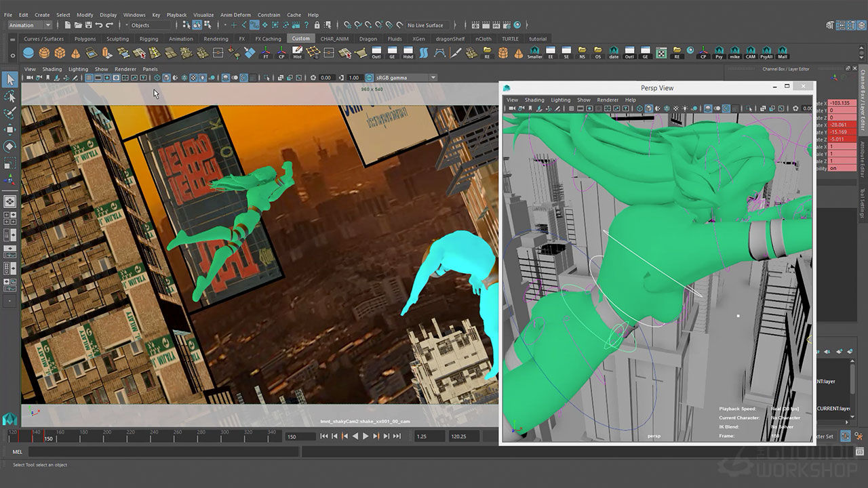
Task: Select the polygon sphere shelf icon
Action: tap(44, 53)
